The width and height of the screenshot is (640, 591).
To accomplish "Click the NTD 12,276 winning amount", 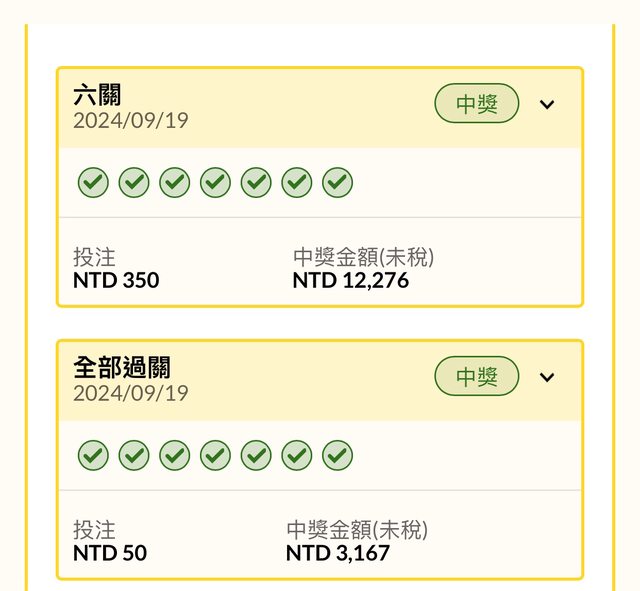I will tap(350, 281).
